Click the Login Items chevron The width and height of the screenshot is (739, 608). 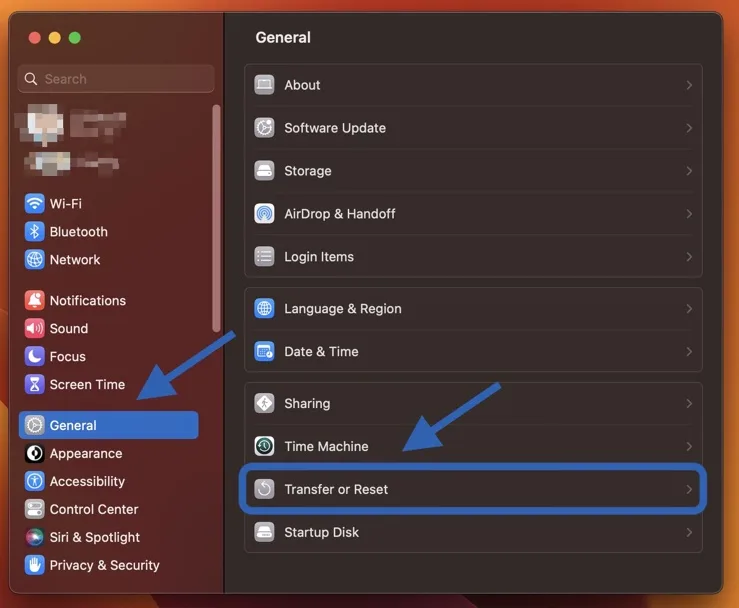click(689, 257)
